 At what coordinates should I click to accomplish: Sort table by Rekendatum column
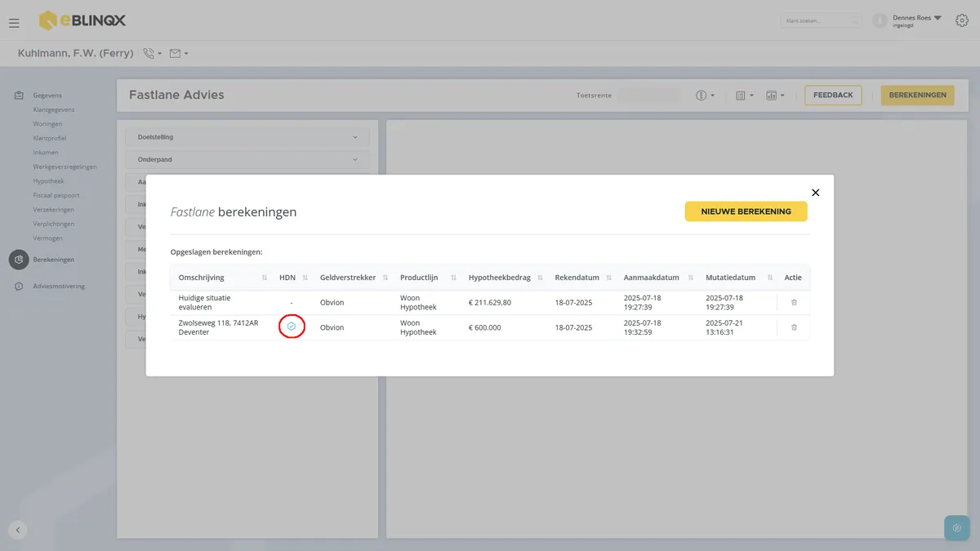tap(608, 278)
